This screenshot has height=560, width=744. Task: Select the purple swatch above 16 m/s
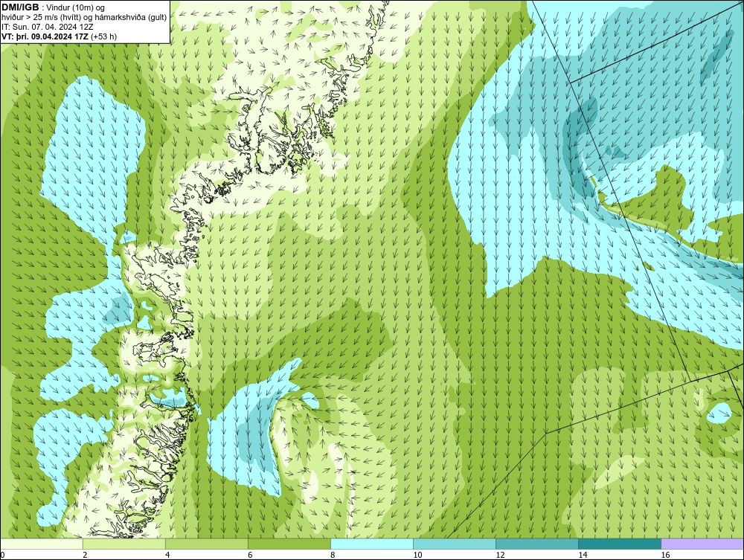click(702, 544)
